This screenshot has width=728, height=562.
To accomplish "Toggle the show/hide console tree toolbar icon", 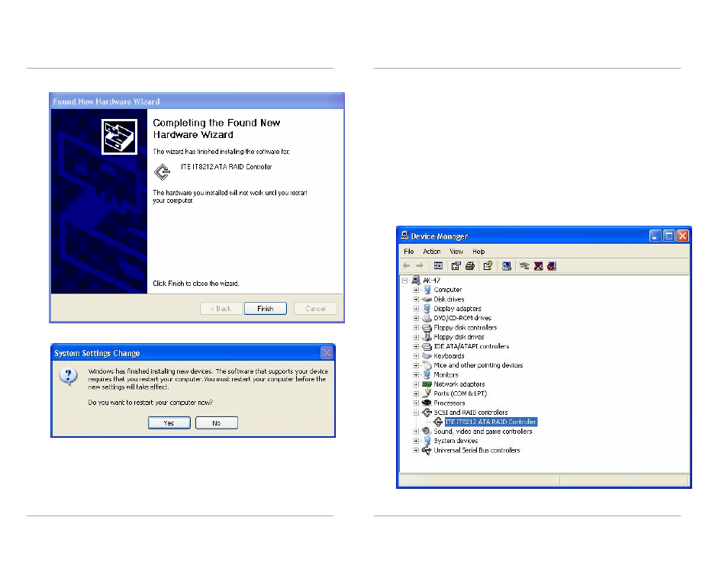I will [438, 266].
